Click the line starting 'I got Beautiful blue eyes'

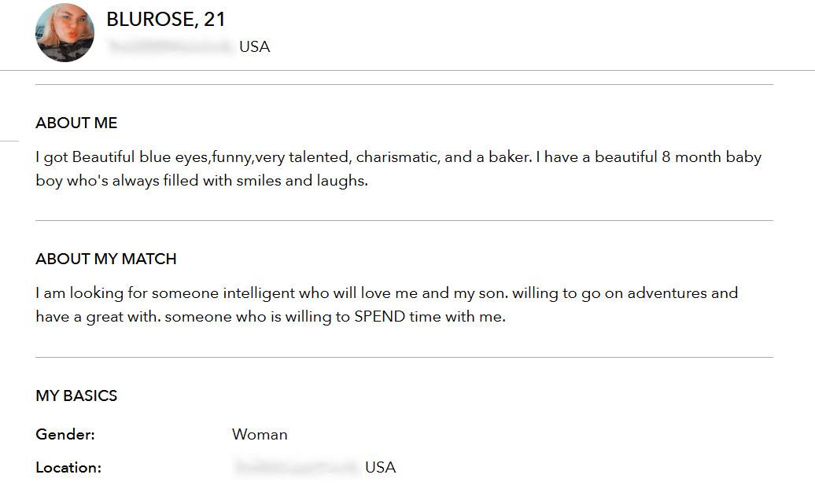click(399, 157)
